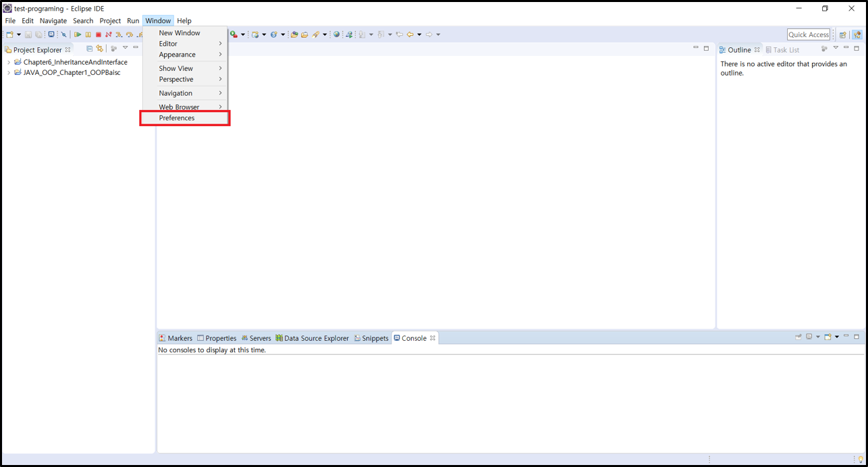Screen dimensions: 868x467
Task: Select the Chapter6_InheritanceAndInterface project
Action: (x=76, y=62)
